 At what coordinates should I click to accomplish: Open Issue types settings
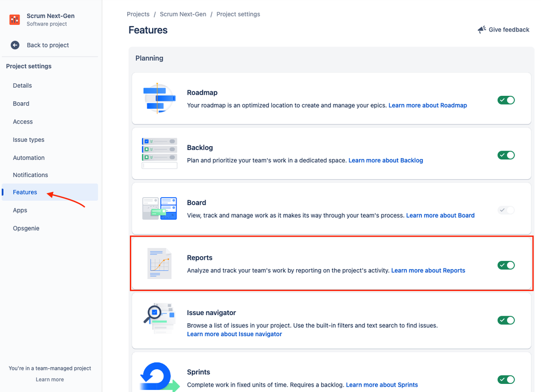tap(29, 140)
